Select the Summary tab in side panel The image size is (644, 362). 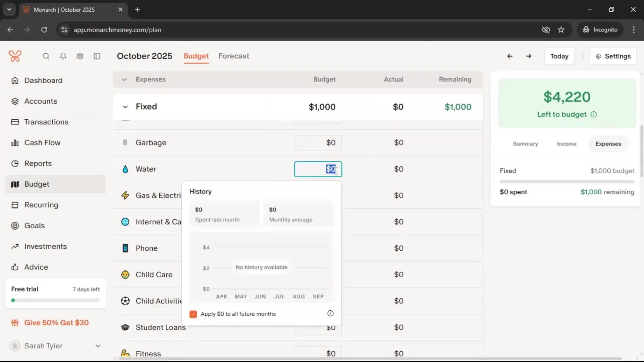point(525,144)
